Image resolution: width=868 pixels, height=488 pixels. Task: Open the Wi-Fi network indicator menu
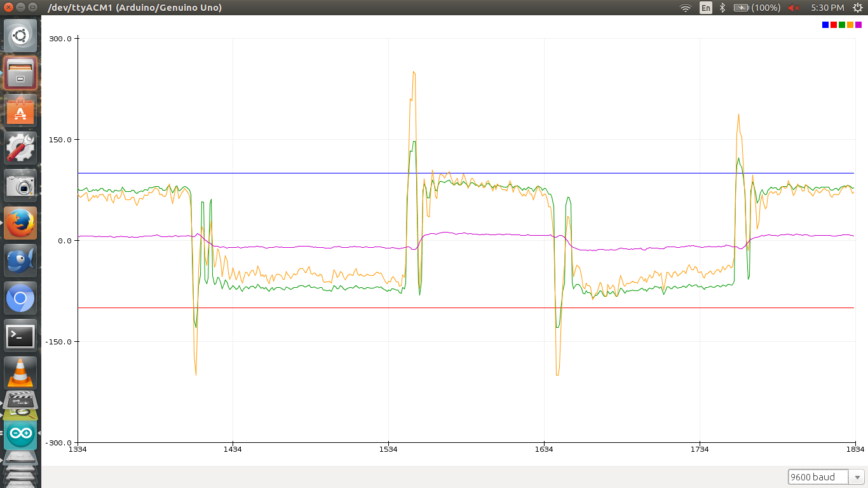[x=685, y=8]
